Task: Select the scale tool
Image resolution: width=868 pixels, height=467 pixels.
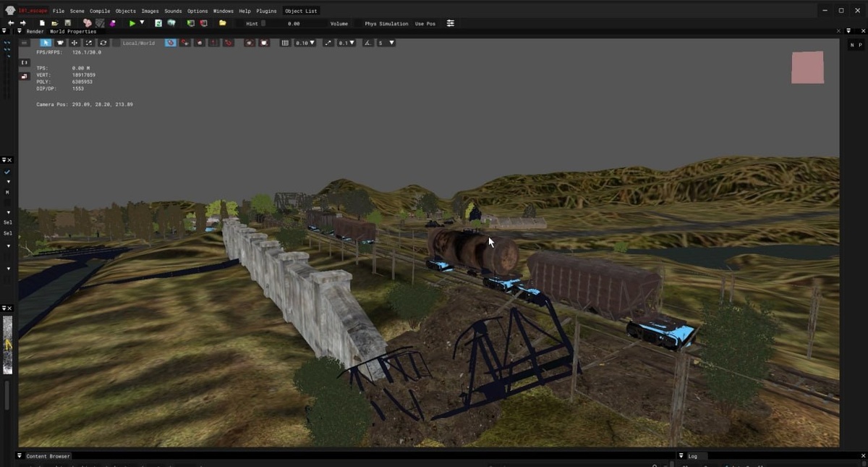Action: 89,43
